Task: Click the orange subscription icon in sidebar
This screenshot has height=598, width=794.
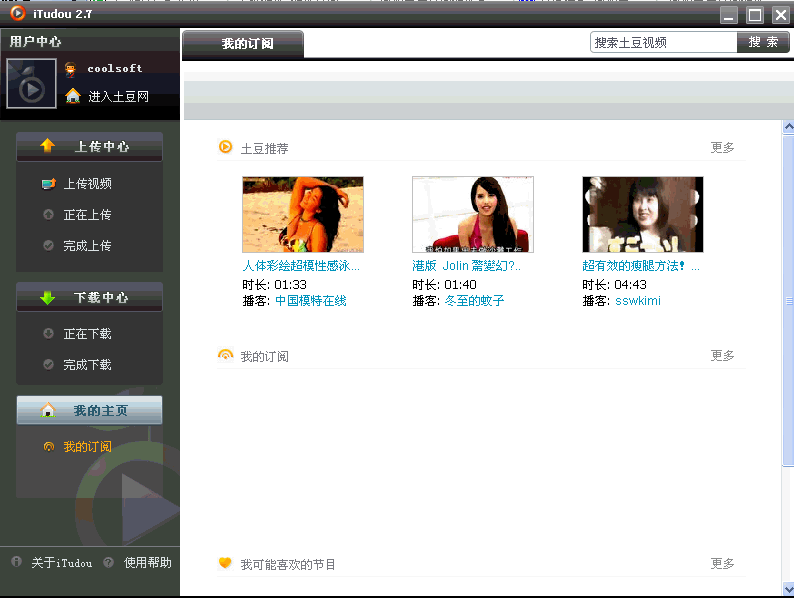Action: 49,447
